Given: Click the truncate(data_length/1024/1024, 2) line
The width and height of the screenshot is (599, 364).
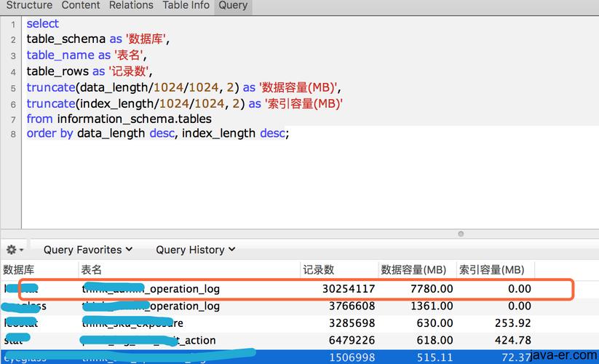Looking at the screenshot, I should tap(183, 87).
